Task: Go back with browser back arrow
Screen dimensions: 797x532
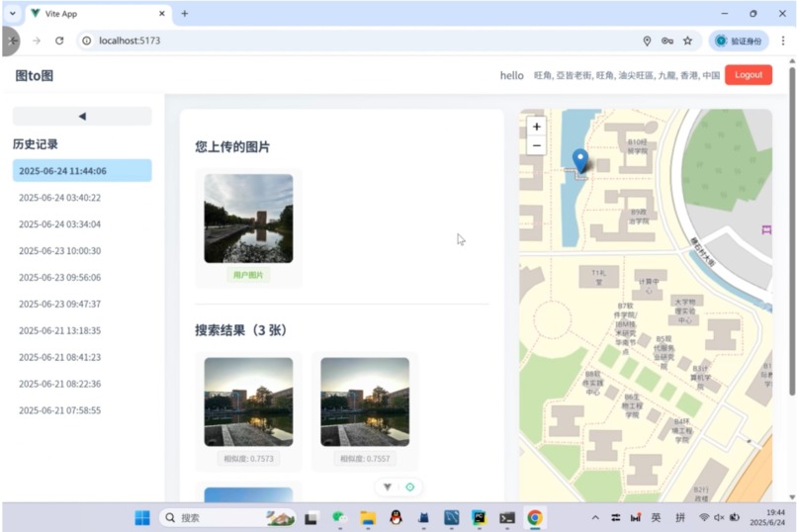Action: [x=12, y=41]
